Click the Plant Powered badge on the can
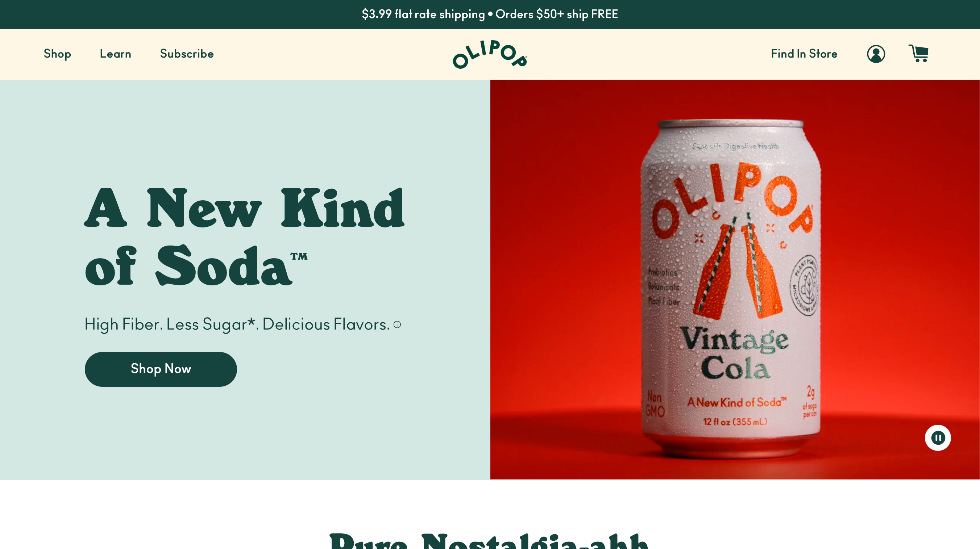This screenshot has height=549, width=980. click(805, 285)
